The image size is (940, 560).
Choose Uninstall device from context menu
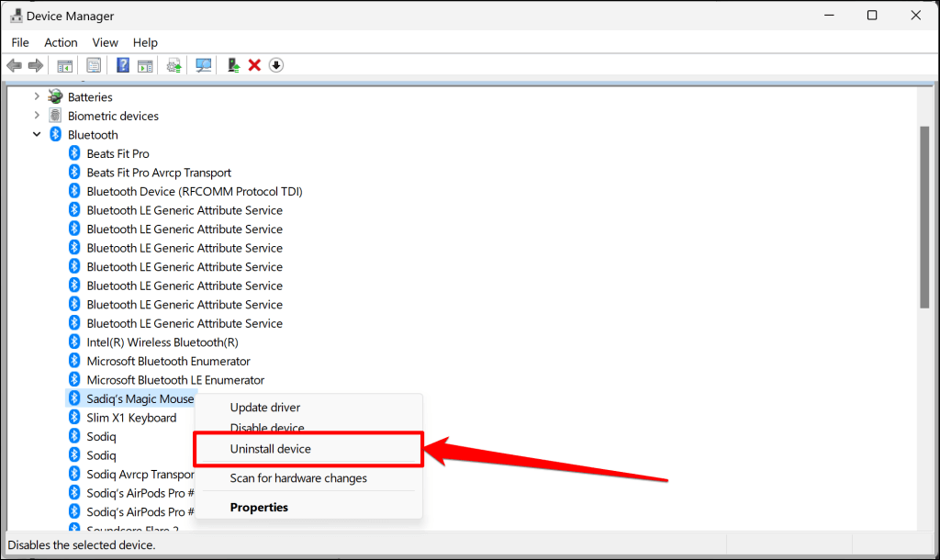point(270,449)
